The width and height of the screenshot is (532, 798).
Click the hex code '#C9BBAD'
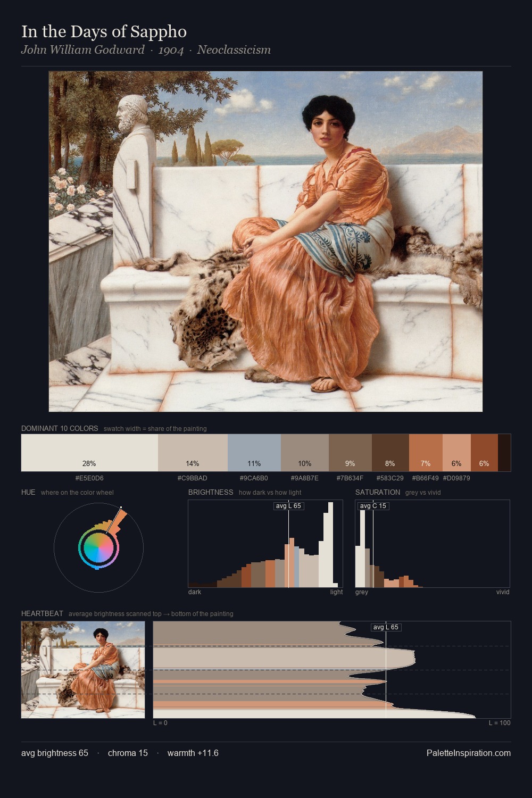point(193,478)
